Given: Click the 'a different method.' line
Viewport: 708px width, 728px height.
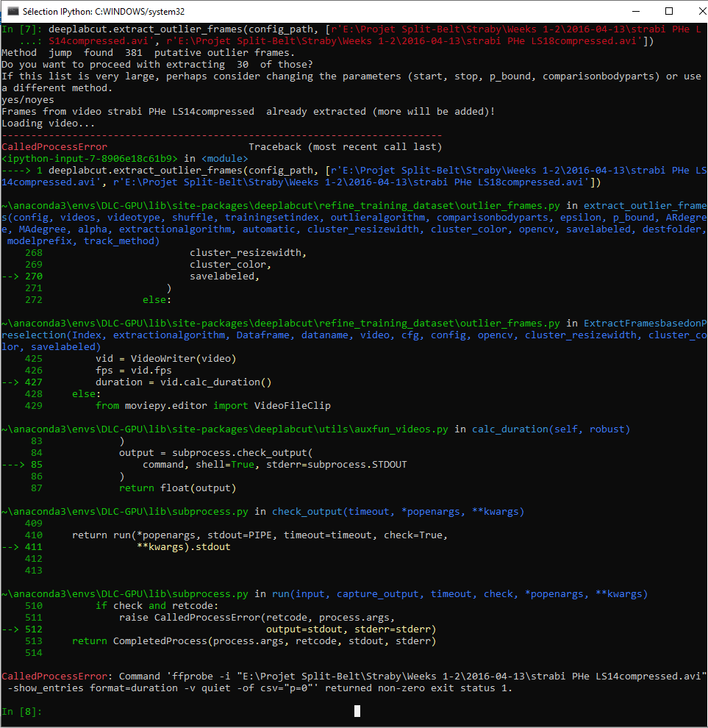Looking at the screenshot, I should (x=57, y=88).
